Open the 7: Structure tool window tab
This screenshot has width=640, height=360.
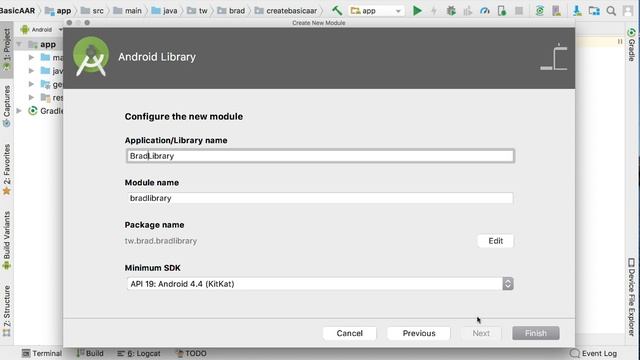point(7,311)
